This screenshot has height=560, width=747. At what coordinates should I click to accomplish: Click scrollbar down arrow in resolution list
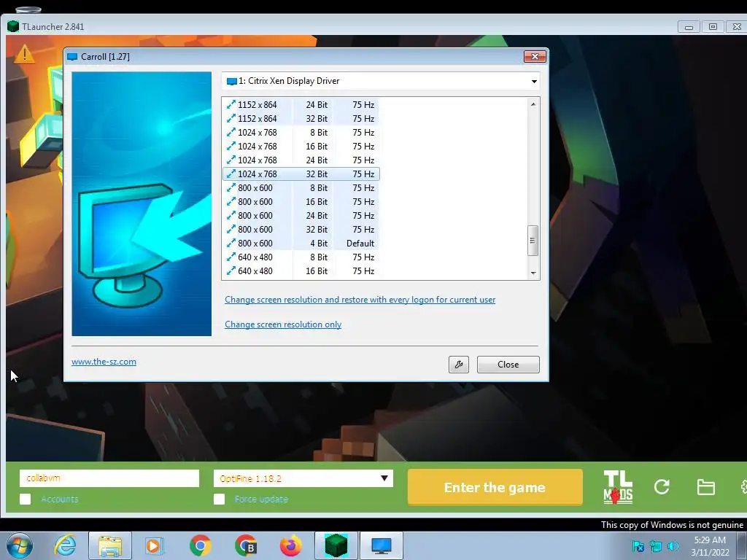tap(533, 273)
